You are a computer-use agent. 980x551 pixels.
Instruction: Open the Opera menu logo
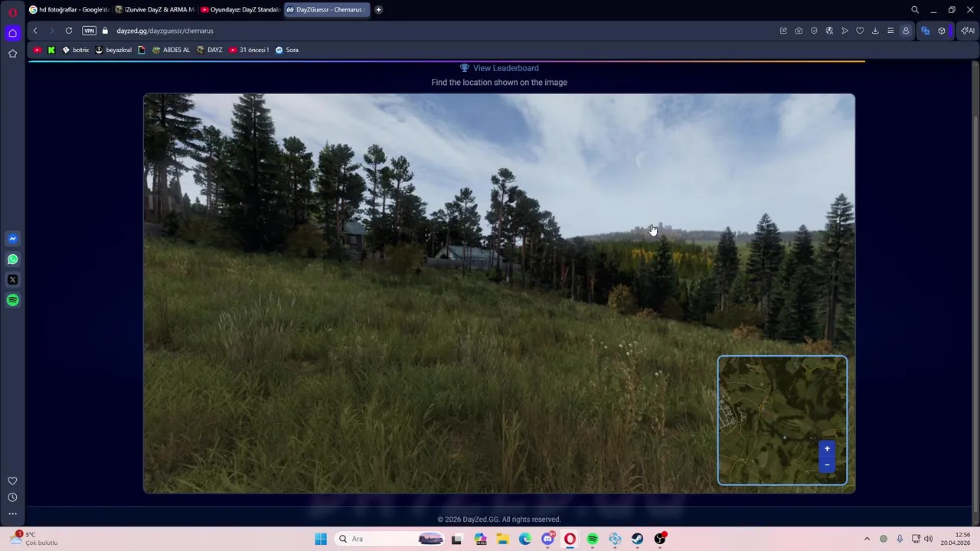(x=12, y=12)
